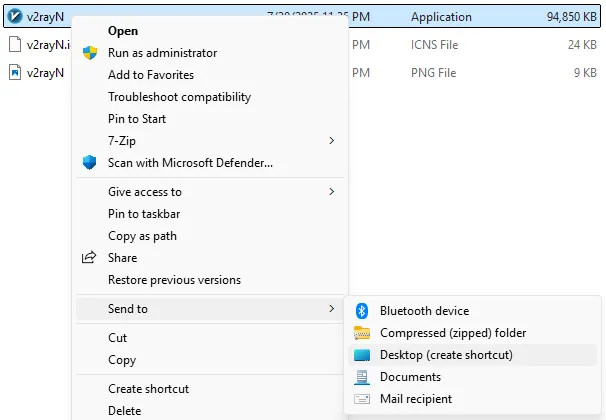
Task: Select the v2rayN ICNS file icon
Action: point(14,44)
